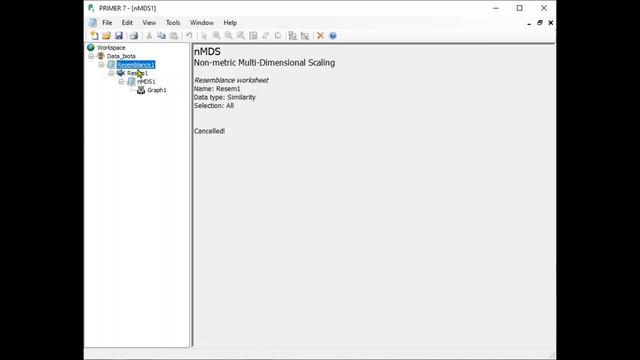Click the 'Non-metric Multi-Dimensional Scaling' subtitle
The image size is (640, 360).
click(x=264, y=63)
